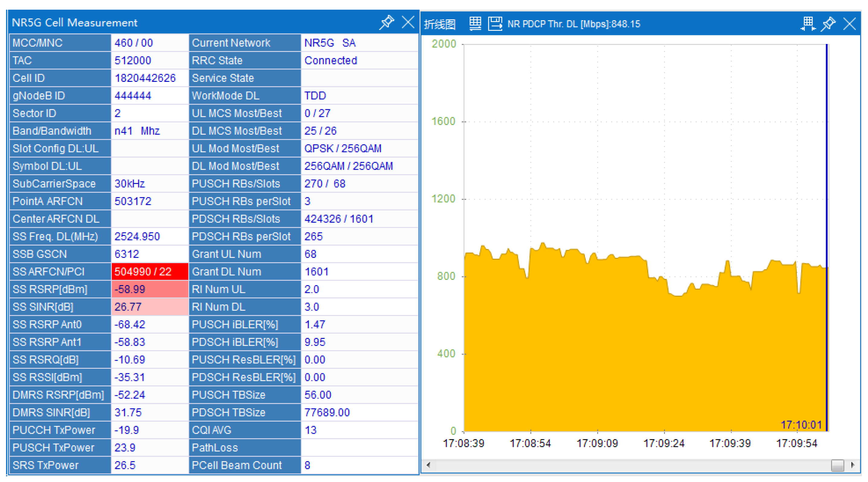Select SS SINR value 26.77

(150, 307)
